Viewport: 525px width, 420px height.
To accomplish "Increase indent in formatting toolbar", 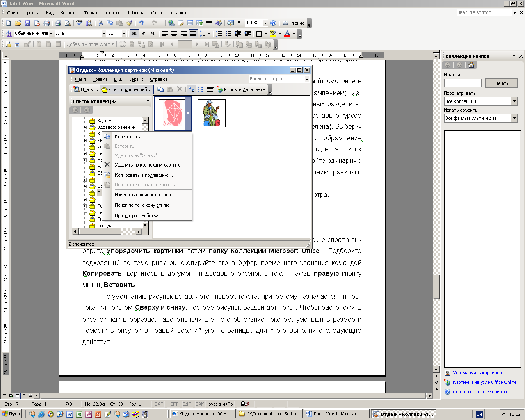I will (247, 34).
